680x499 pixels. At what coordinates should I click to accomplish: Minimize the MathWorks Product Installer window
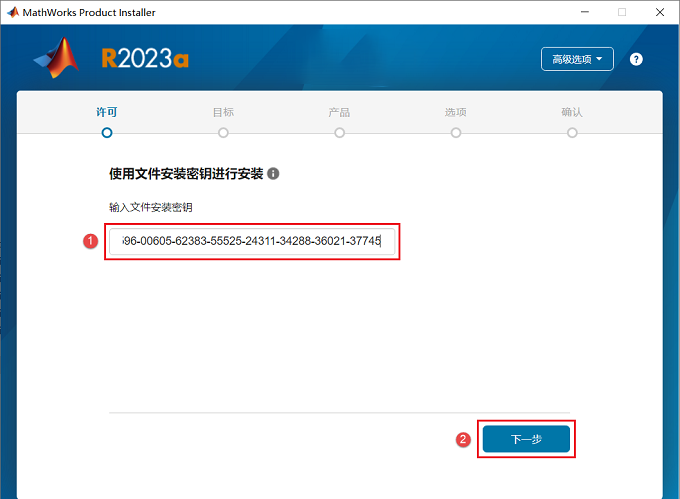(x=585, y=12)
